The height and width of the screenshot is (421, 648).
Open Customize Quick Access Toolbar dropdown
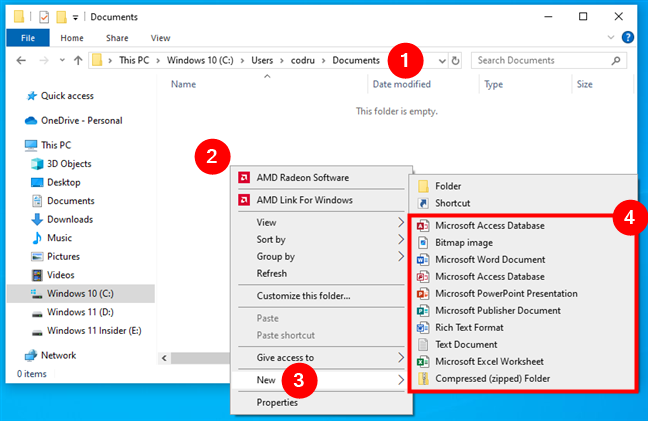(x=75, y=17)
